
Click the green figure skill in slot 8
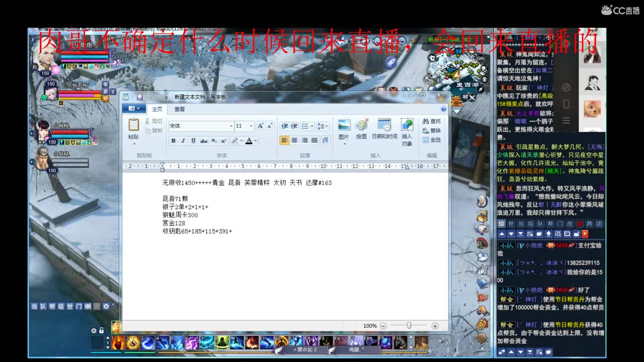click(222, 342)
